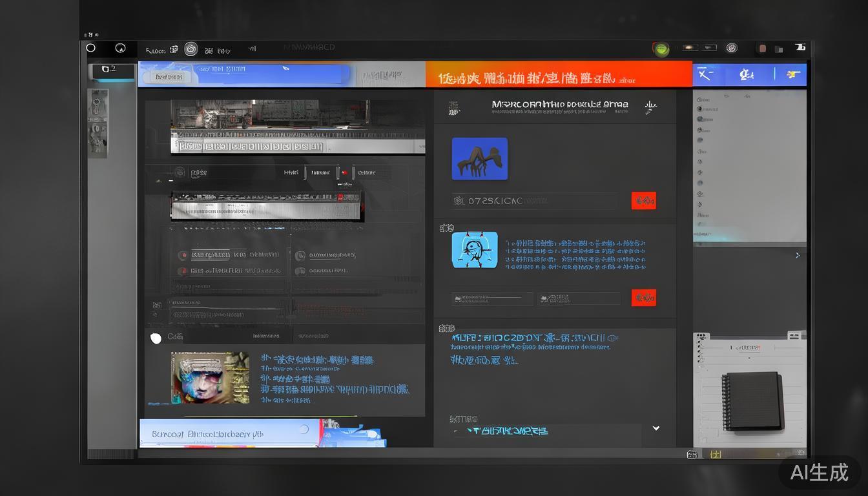The height and width of the screenshot is (496, 868).
Task: Toggle the white circle next to the Cate label
Action: tap(156, 337)
